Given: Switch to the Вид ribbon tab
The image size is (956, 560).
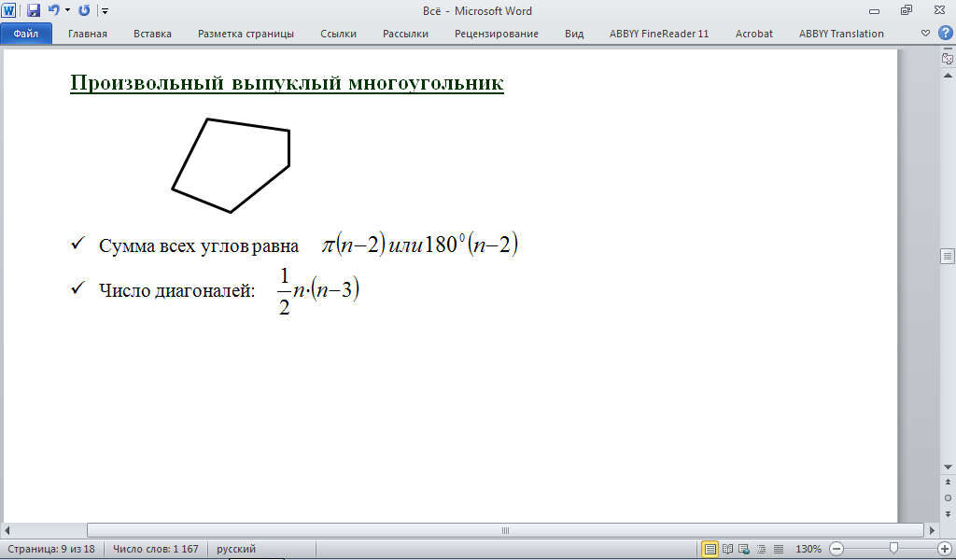Looking at the screenshot, I should tap(574, 34).
